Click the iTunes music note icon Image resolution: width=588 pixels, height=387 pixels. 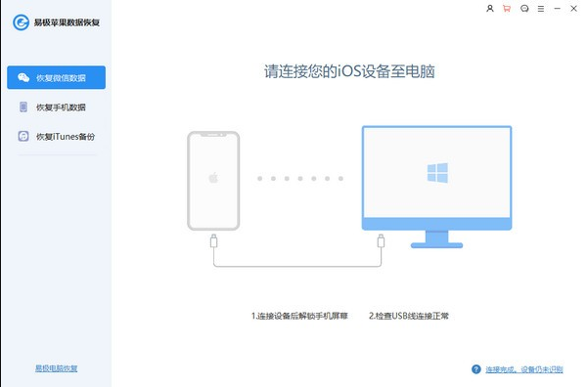pyautogui.click(x=23, y=136)
